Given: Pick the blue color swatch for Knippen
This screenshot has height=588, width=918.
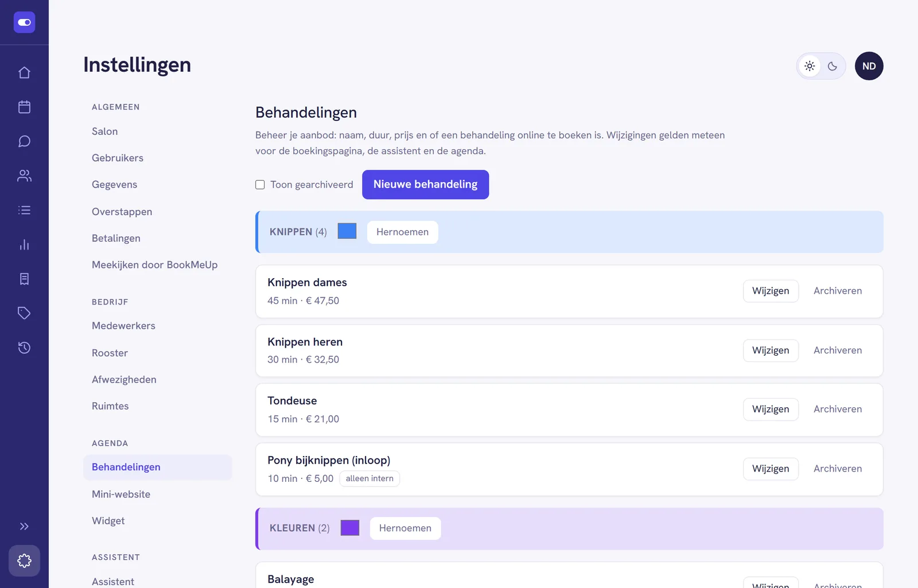Looking at the screenshot, I should click(347, 231).
